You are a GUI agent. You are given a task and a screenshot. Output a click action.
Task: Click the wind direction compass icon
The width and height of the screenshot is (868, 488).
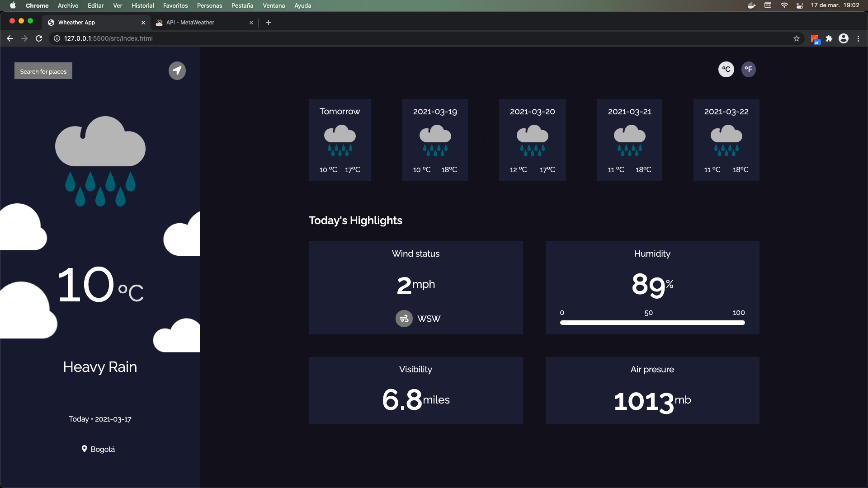[404, 319]
